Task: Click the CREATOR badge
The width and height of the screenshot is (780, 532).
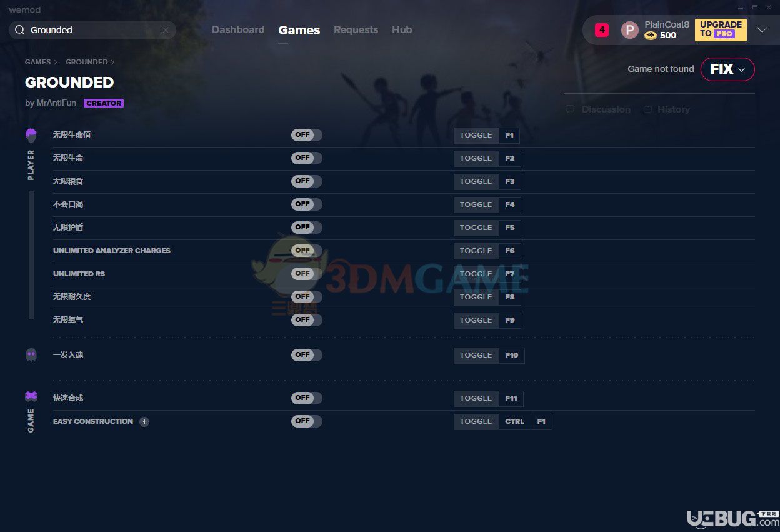Action: 104,103
